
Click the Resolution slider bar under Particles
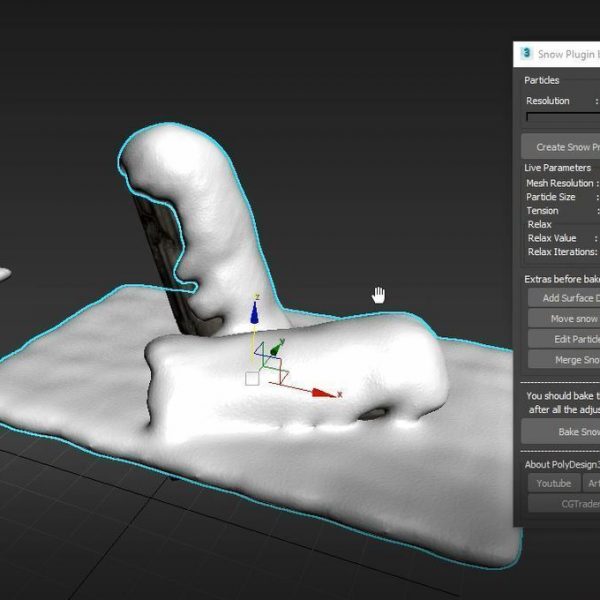click(x=562, y=117)
